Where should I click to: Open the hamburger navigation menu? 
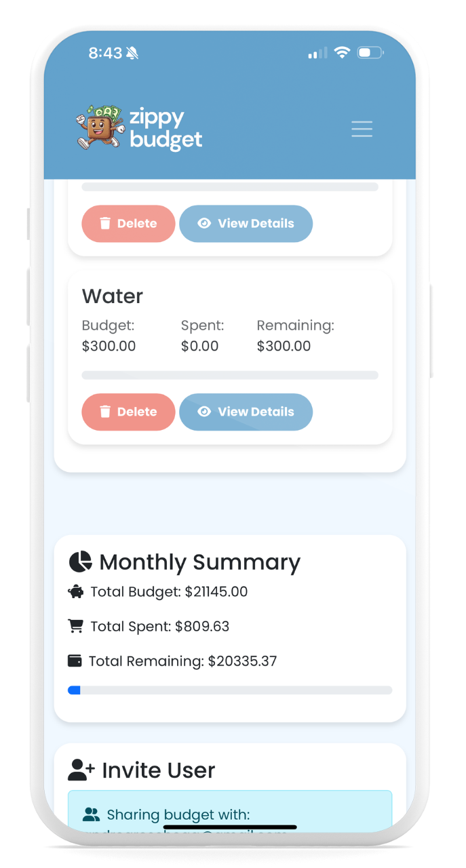(x=362, y=129)
